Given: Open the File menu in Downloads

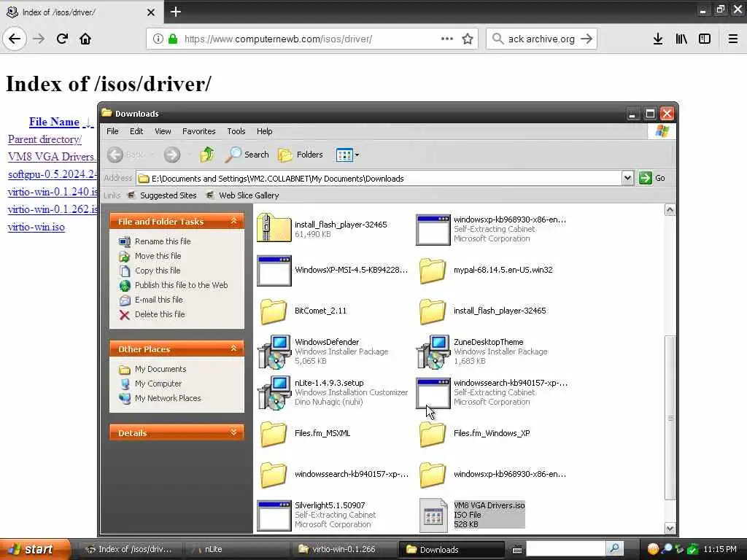Looking at the screenshot, I should (x=112, y=131).
